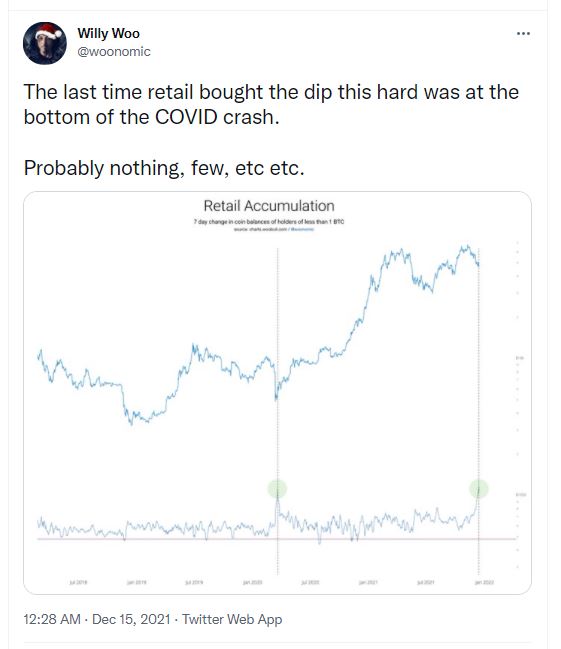Select the jul 2018 x-axis label

click(x=78, y=582)
